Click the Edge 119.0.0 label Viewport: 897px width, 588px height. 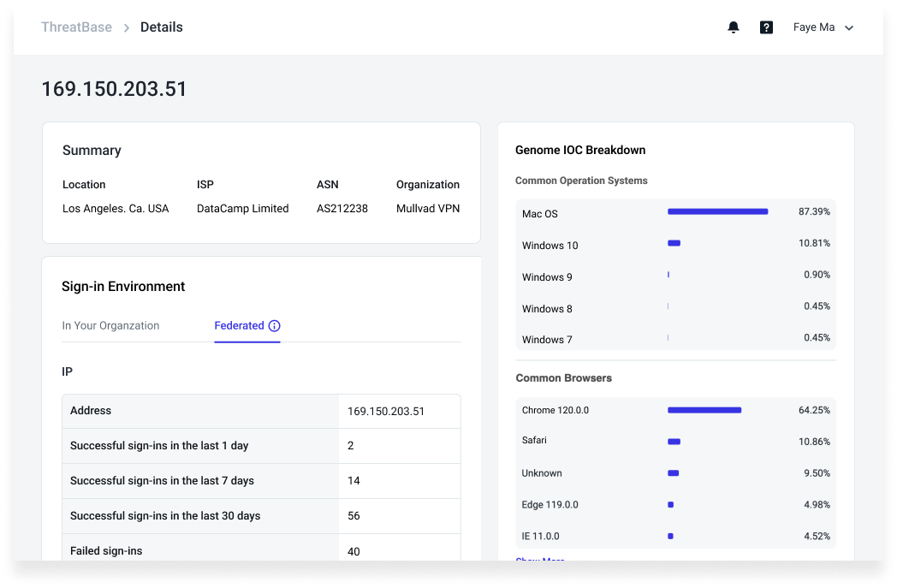tap(549, 504)
